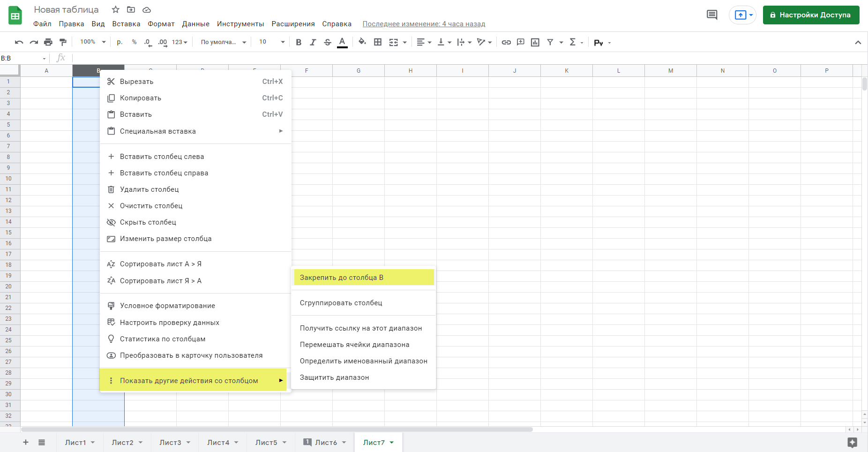Expand Специальная вставка submenu
Image resolution: width=868 pixels, height=452 pixels.
tap(195, 131)
